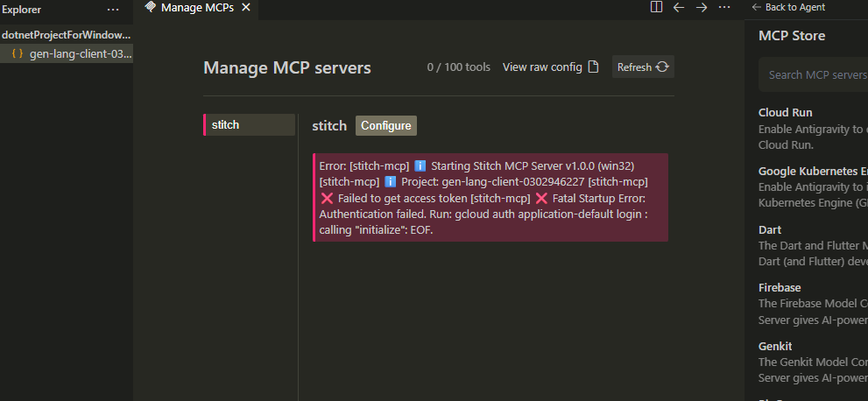This screenshot has width=868, height=401.
Task: Select the stitch server in list
Action: click(x=249, y=124)
